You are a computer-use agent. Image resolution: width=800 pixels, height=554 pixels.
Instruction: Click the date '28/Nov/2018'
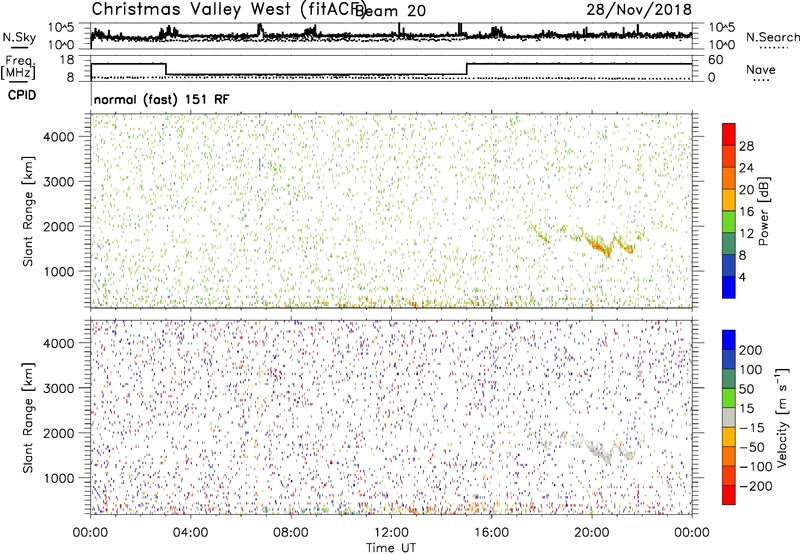pos(639,10)
